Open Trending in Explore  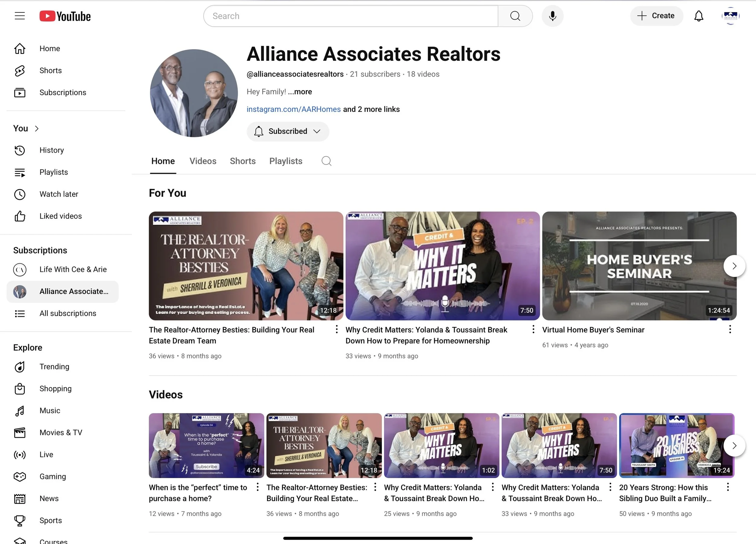(x=63, y=367)
